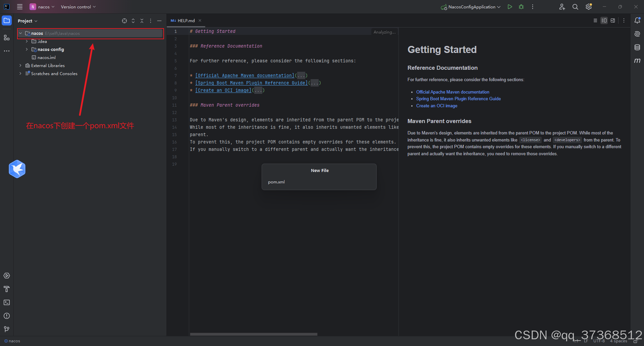Open Notifications bell panel
Image resolution: width=644 pixels, height=346 pixels.
[x=637, y=20]
